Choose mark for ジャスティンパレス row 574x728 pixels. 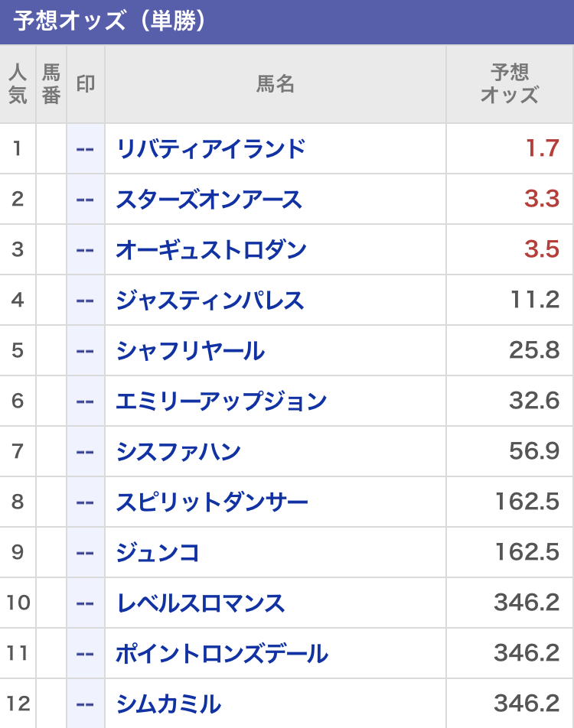tap(85, 301)
